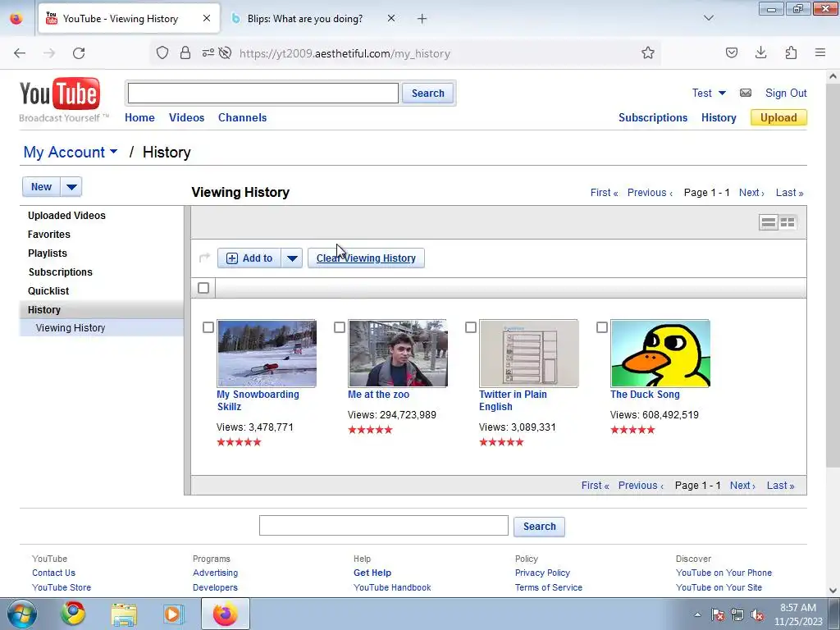Reload the page with refresh icon
Screen dimensions: 840x630
point(79,53)
